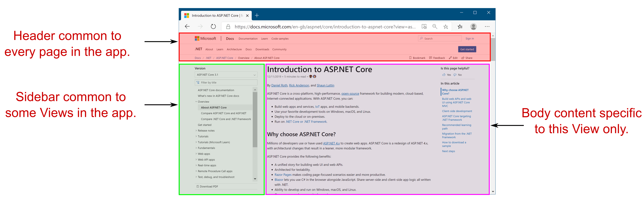The width and height of the screenshot is (644, 201).
Task: Open Documentation in the top Docs menu
Action: pyautogui.click(x=248, y=38)
